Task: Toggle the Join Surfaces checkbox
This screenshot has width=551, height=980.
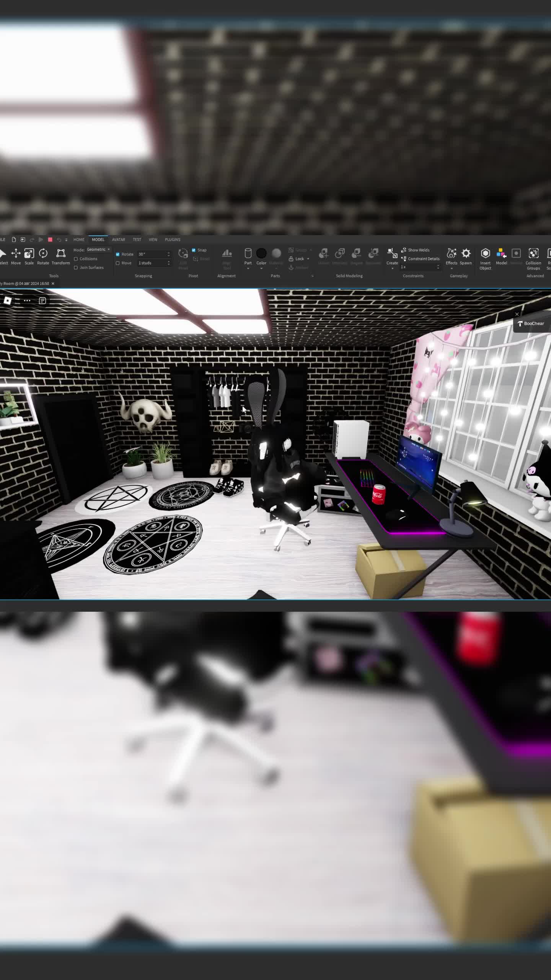Action: click(76, 268)
